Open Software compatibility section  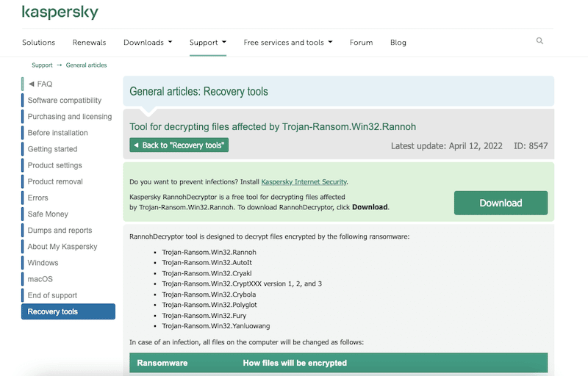pos(65,101)
